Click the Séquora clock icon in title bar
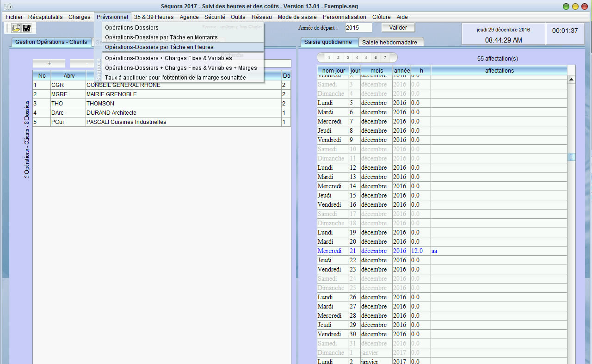This screenshot has height=364, width=592. click(x=7, y=6)
